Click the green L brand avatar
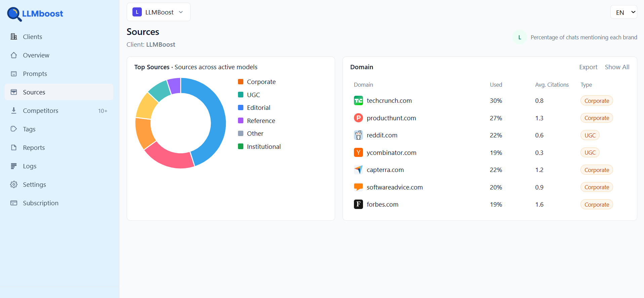The height and width of the screenshot is (298, 644). [520, 37]
